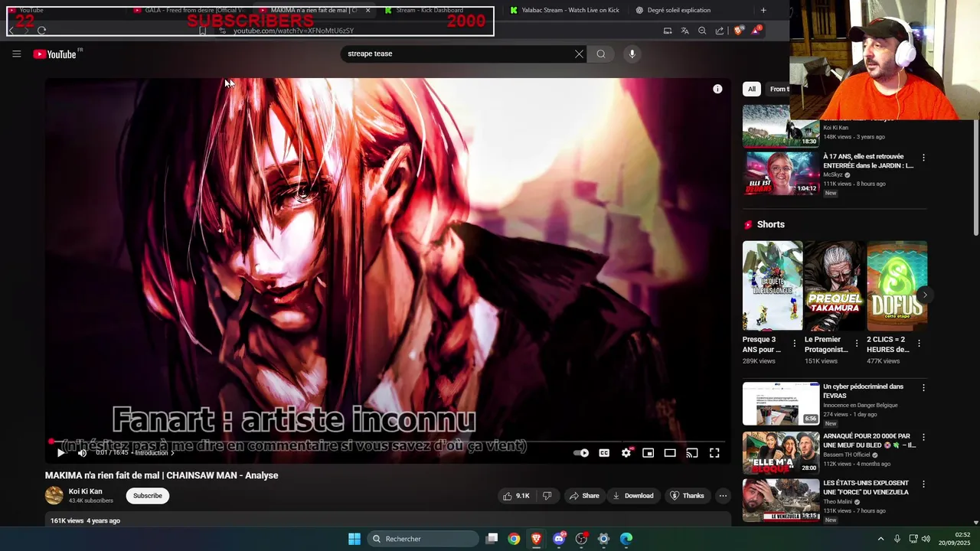This screenshot has width=980, height=551.
Task: Open options for À 17 ANS video
Action: coord(923,158)
